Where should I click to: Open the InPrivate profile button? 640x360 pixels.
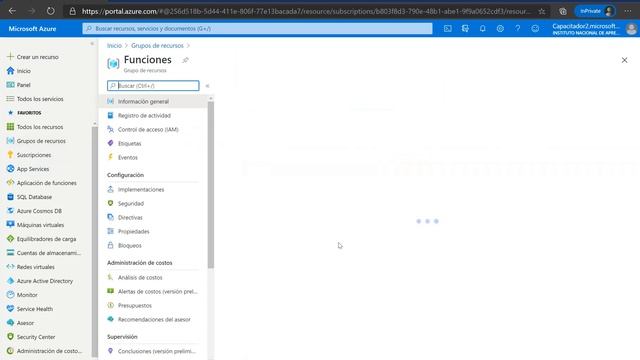click(x=595, y=11)
